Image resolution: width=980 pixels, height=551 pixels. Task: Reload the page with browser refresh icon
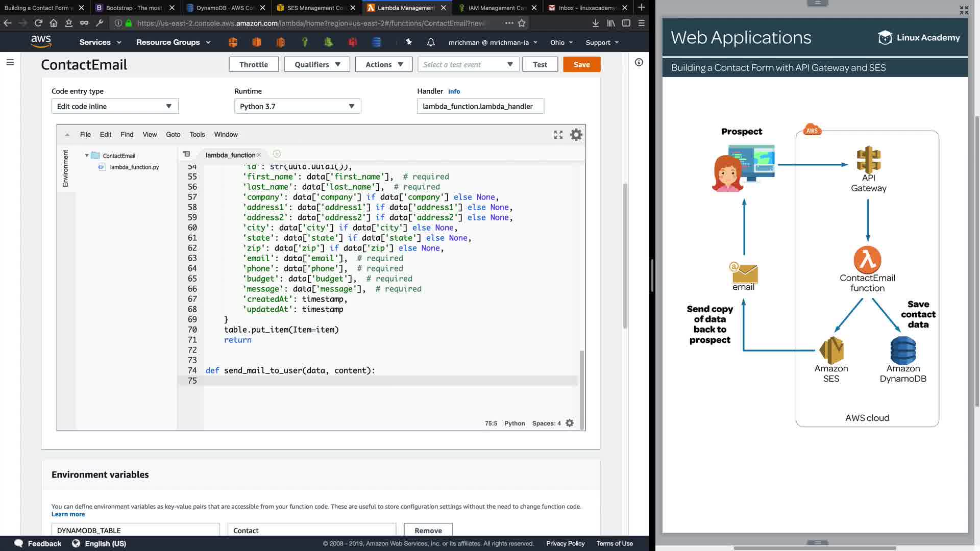tap(38, 23)
